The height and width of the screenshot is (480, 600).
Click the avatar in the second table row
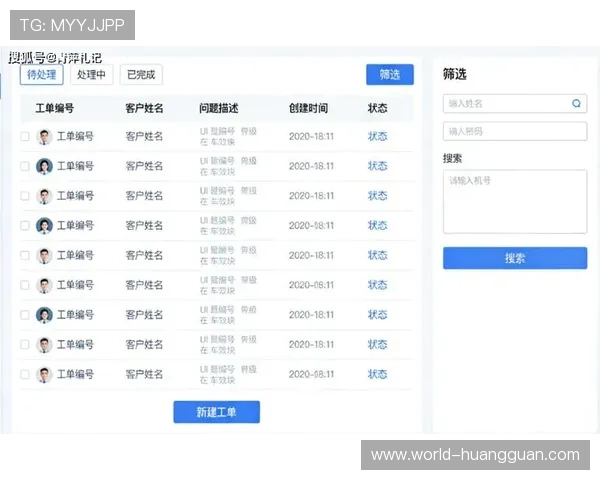pos(44,166)
